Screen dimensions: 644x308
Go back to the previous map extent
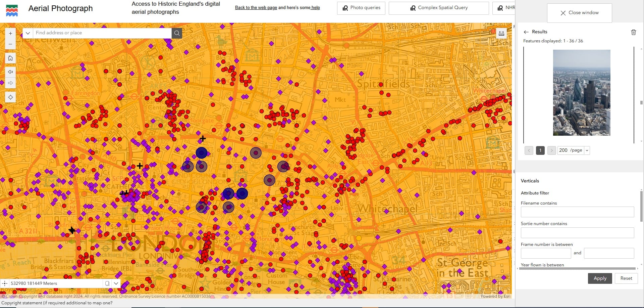tap(10, 72)
